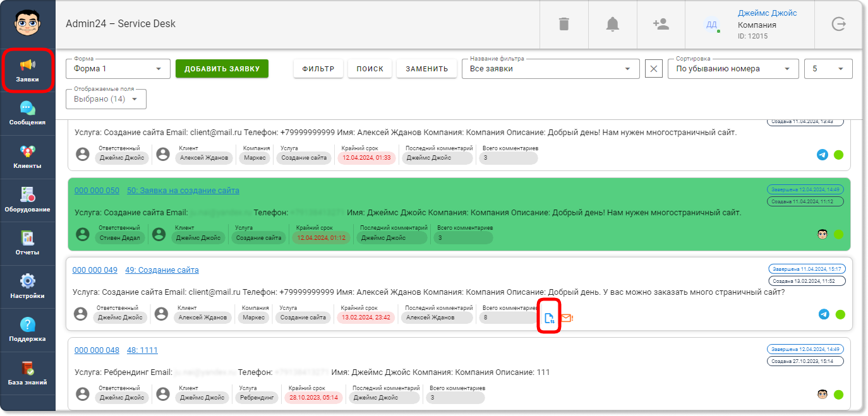Click the green status circle on ticket 048

pos(839,395)
